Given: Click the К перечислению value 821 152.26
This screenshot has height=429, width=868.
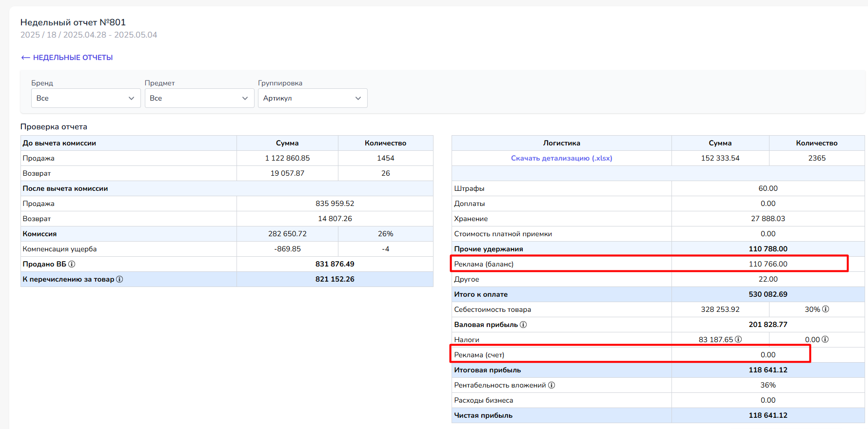Looking at the screenshot, I should (335, 279).
